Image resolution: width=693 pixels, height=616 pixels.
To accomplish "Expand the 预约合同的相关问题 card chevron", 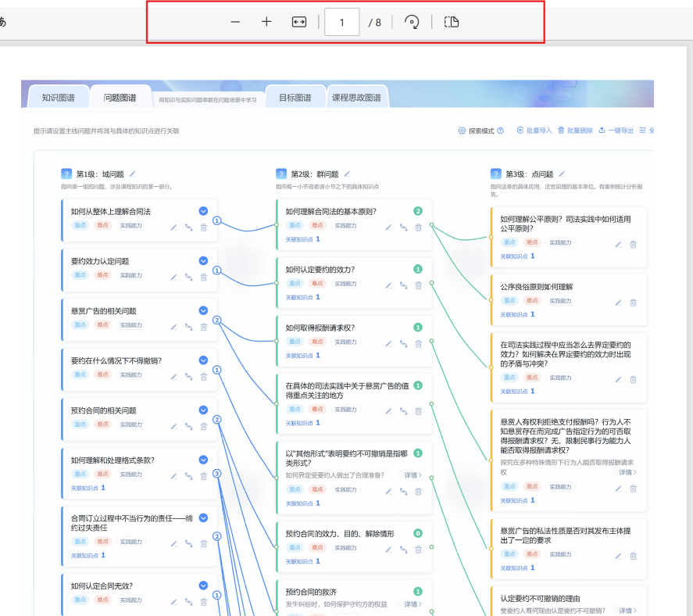I will pyautogui.click(x=203, y=410).
